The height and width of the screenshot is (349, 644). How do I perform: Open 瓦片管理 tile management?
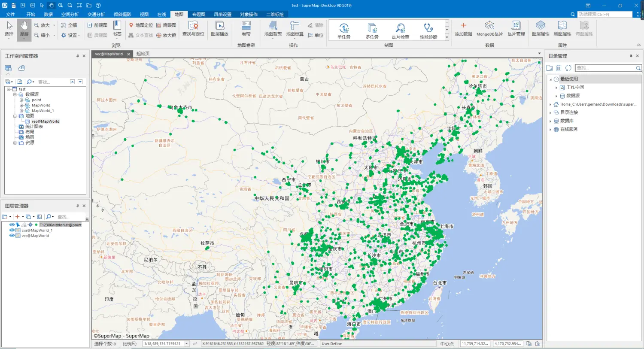click(516, 29)
